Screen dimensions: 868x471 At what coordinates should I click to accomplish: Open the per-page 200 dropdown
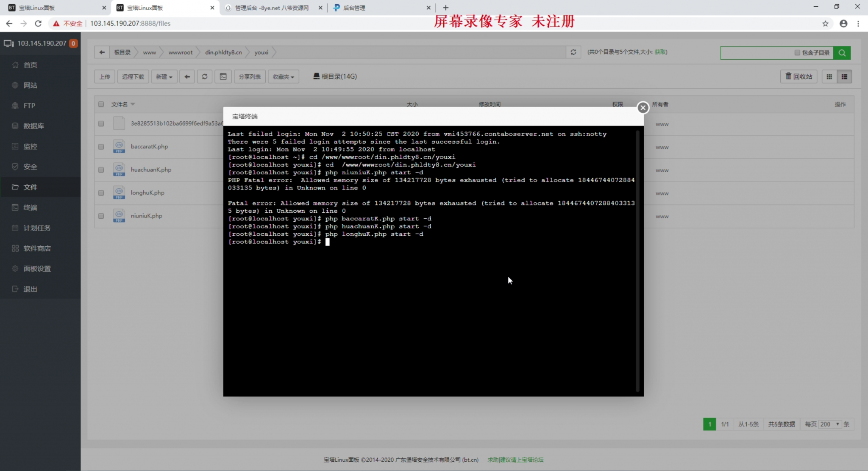tap(829, 424)
